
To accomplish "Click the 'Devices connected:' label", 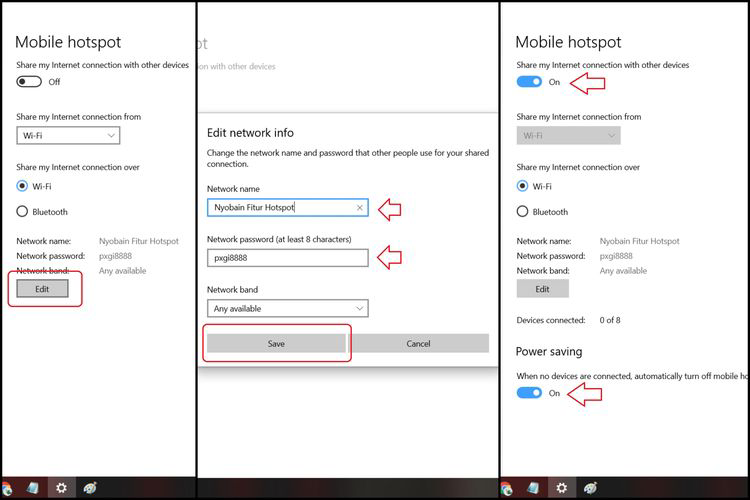I will tap(551, 320).
